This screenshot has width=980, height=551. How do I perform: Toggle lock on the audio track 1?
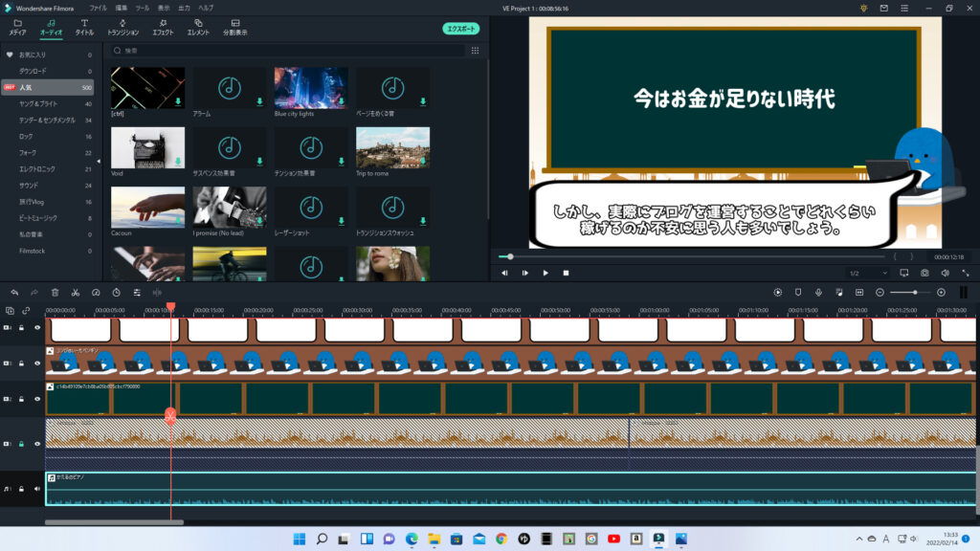pyautogui.click(x=22, y=489)
